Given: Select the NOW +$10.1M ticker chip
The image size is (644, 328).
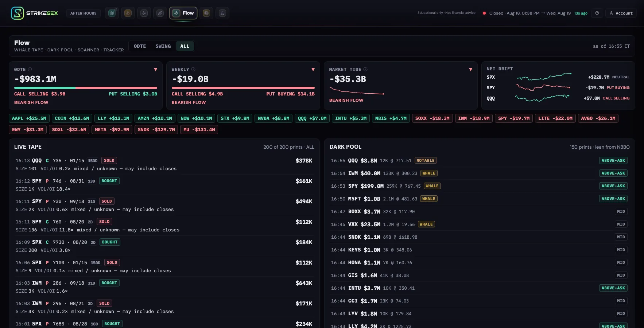Looking at the screenshot, I should (196, 118).
